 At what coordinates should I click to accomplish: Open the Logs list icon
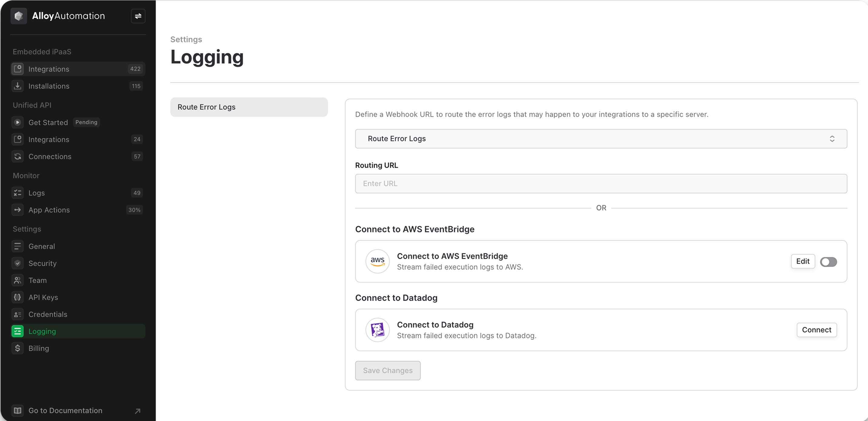click(x=18, y=193)
